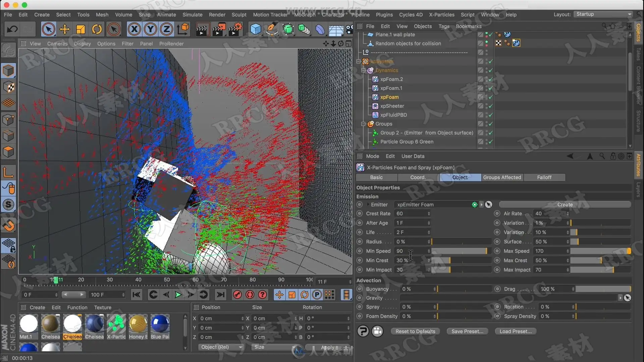
Task: Open the Render Settings icon
Action: pyautogui.click(x=235, y=29)
